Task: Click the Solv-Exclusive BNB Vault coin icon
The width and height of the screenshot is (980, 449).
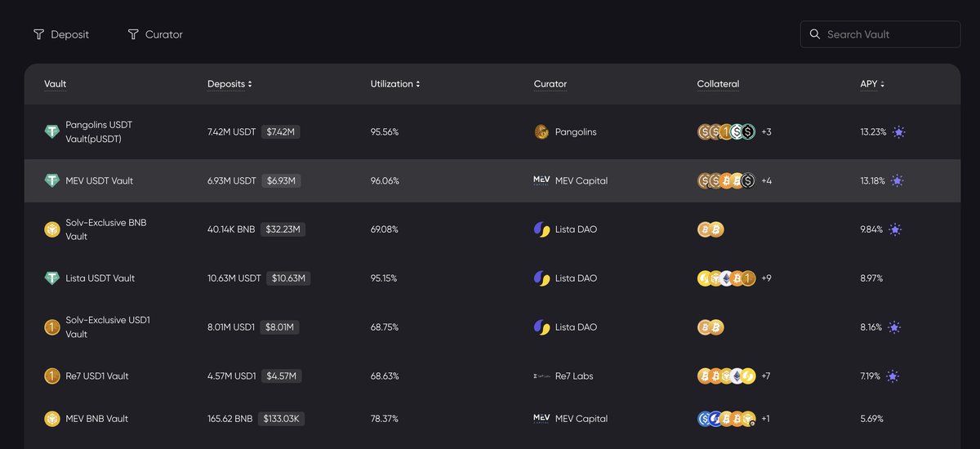Action: (52, 229)
